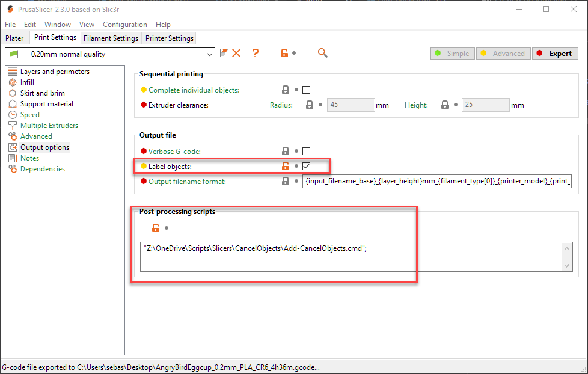
Task: Click the Infill icon in sidebar
Action: 13,82
